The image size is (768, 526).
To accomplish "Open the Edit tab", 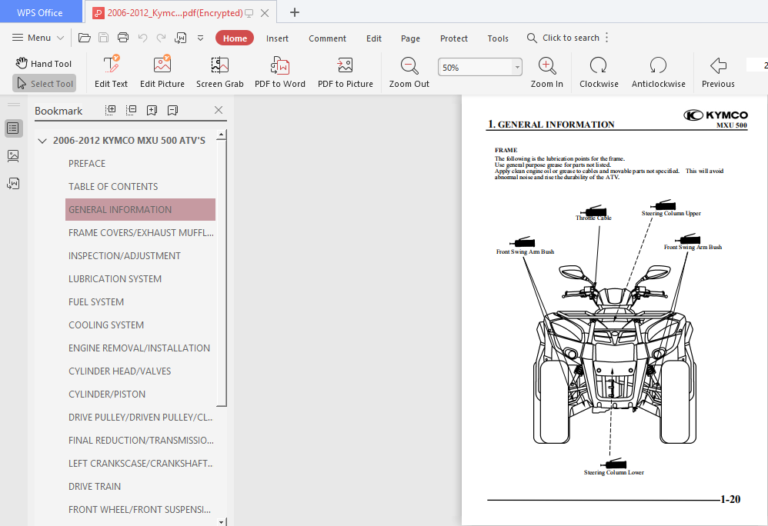I will tap(374, 38).
